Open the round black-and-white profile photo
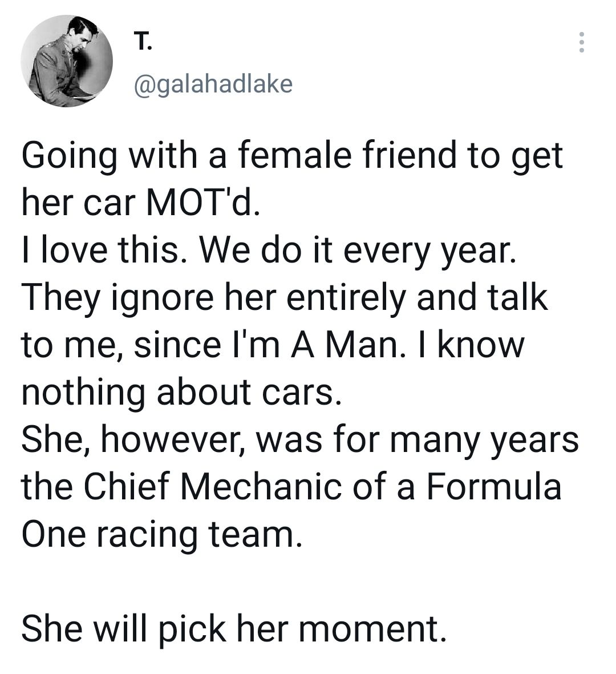 pos(67,61)
